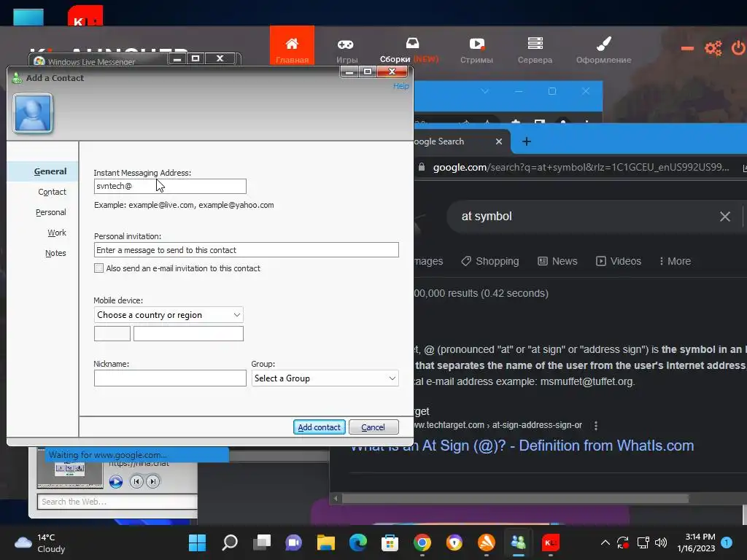747x560 pixels.
Task: Open the Videos results filter
Action: tap(619, 261)
